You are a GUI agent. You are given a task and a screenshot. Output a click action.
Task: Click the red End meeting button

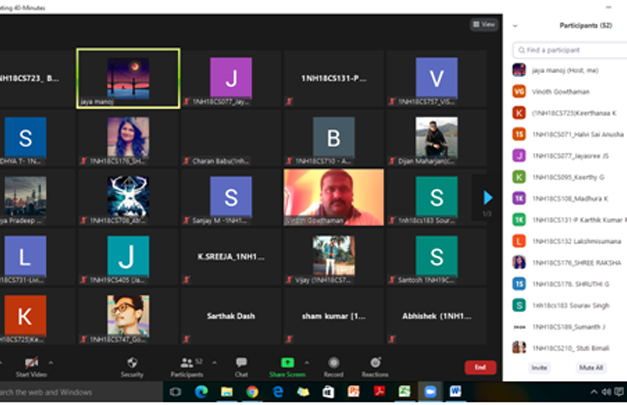point(479,367)
